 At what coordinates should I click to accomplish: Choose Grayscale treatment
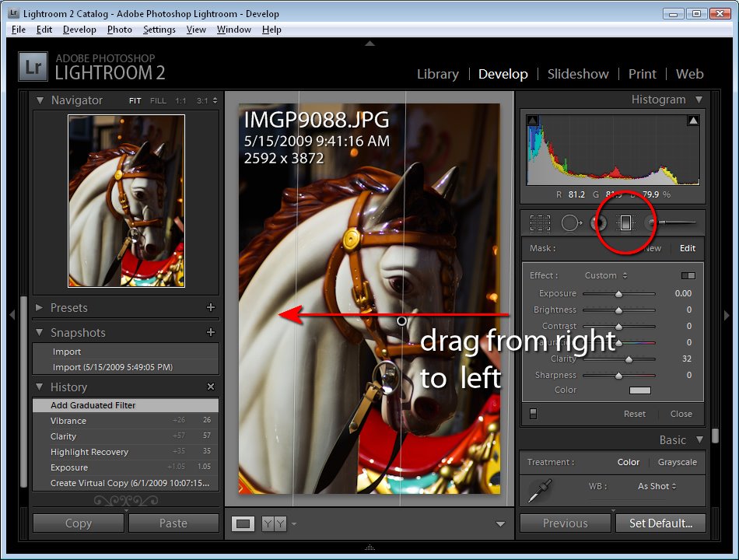click(678, 462)
